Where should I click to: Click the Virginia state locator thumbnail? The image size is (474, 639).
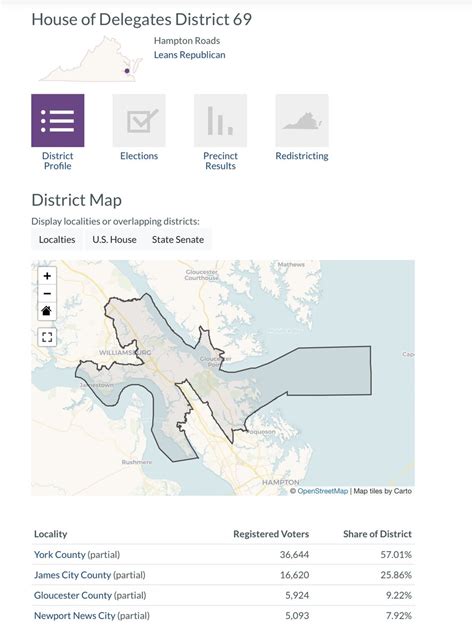coord(90,59)
